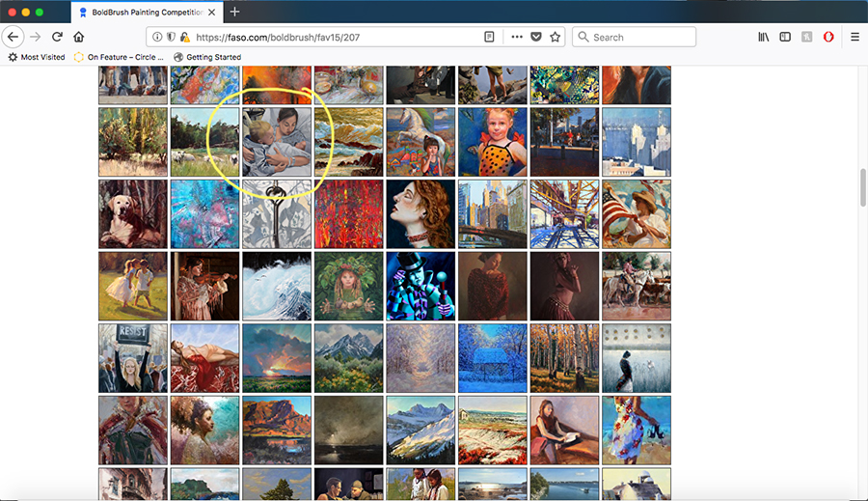Toggle Reader View in the address bar
Viewport: 868px width, 501px height.
click(490, 37)
